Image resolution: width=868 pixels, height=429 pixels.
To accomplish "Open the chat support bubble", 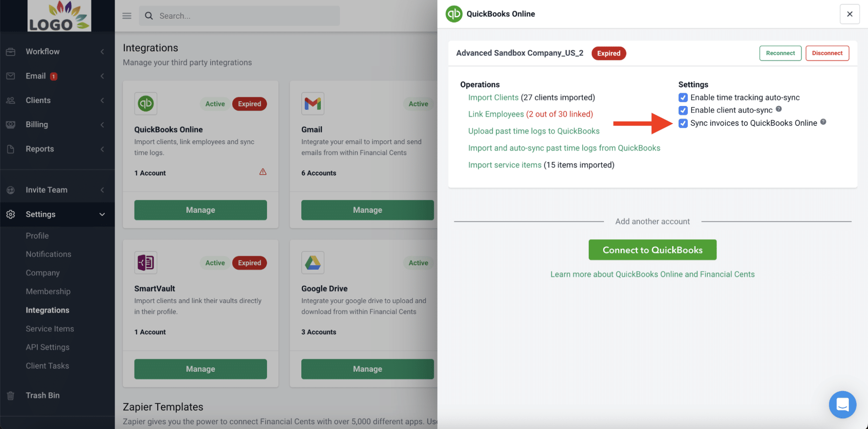I will pos(842,405).
